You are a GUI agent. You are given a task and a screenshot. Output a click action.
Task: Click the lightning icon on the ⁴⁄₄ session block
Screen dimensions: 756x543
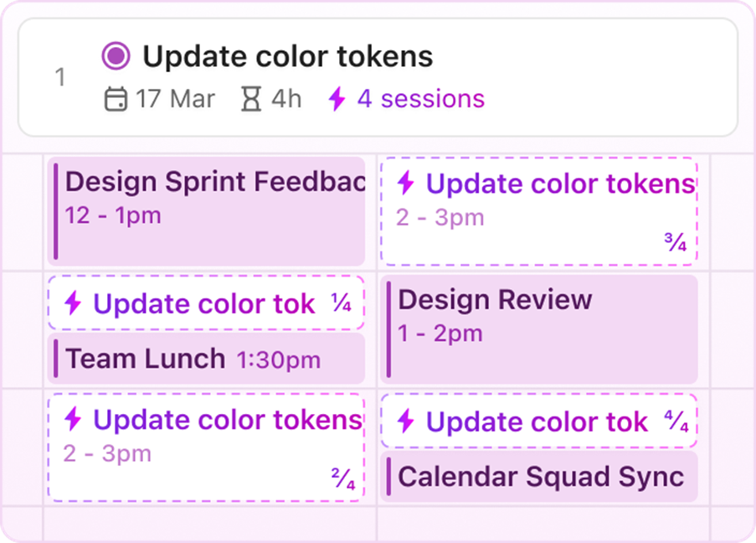tap(406, 421)
